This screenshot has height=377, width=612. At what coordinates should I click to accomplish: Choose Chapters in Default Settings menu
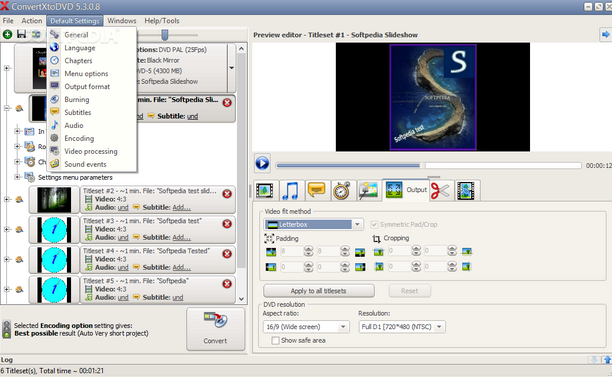92,60
